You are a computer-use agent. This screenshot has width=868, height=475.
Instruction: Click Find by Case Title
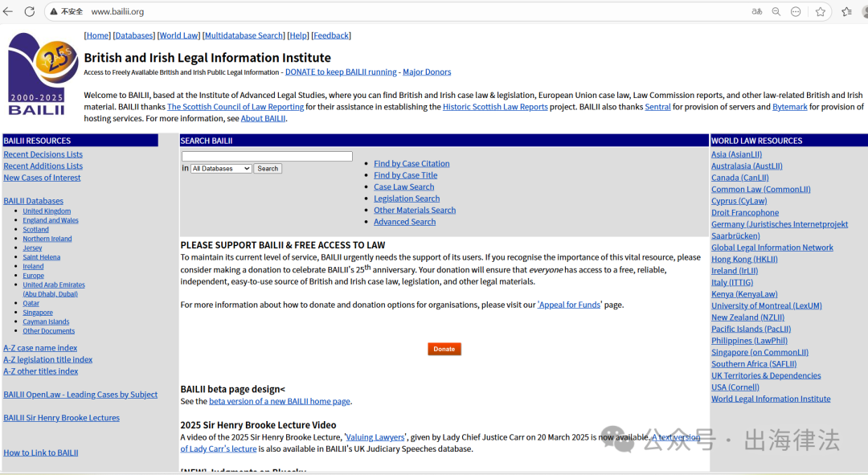[405, 175]
